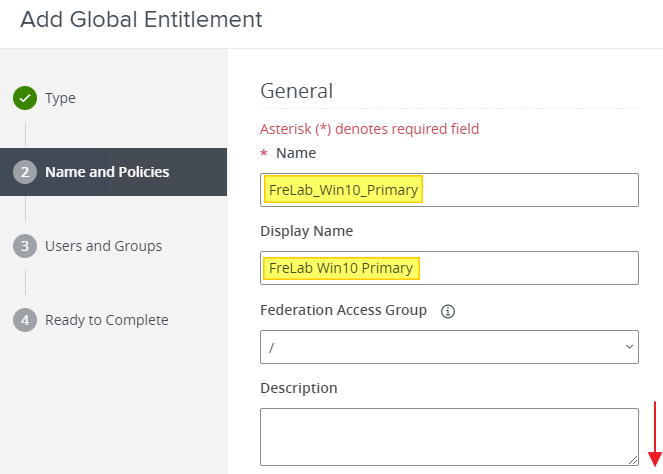Go to the Type wizard step
Screen dimensions: 663x474
point(60,98)
